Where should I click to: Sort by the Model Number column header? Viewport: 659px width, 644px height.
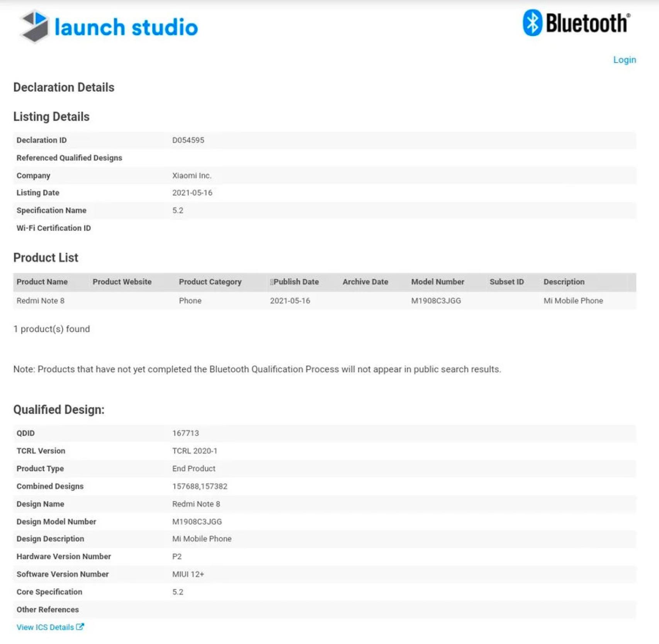(438, 282)
